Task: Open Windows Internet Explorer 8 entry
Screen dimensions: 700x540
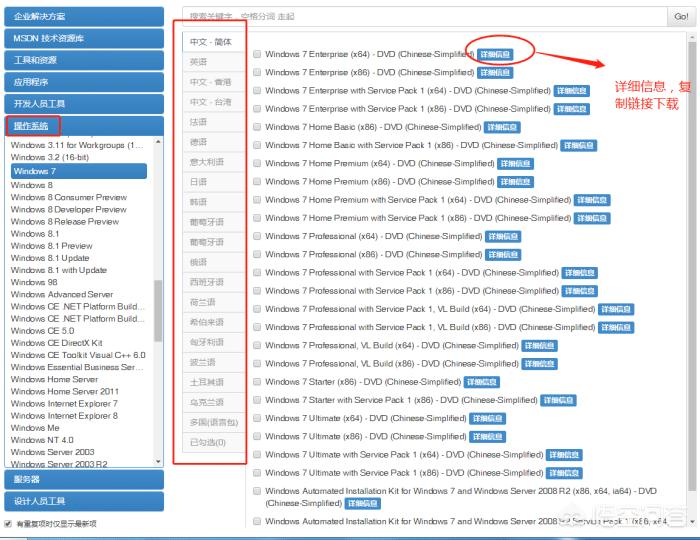Action: 64,415
